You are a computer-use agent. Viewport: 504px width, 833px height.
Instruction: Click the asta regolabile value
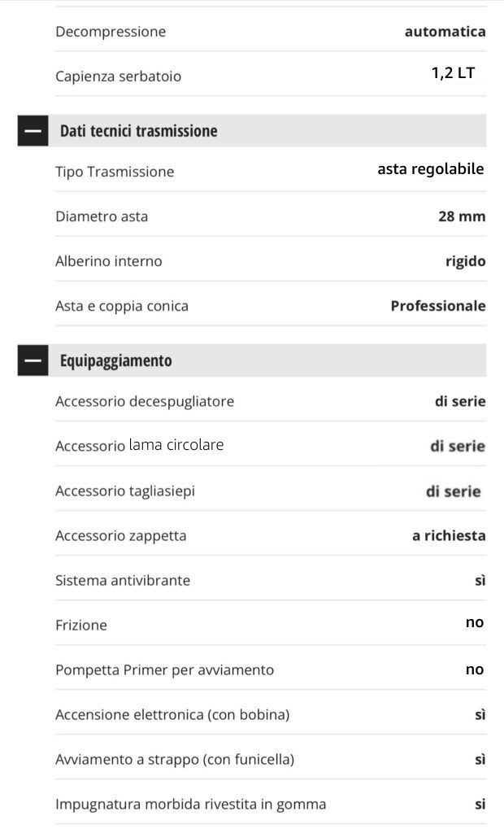pos(430,169)
